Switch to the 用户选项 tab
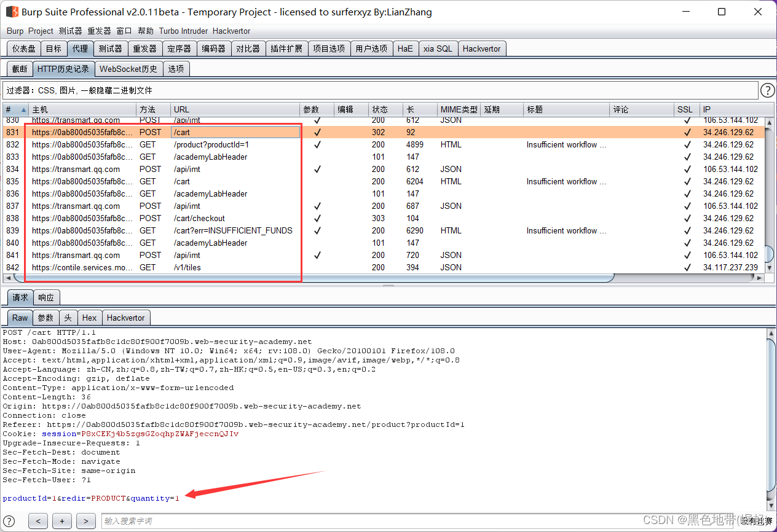 click(371, 49)
